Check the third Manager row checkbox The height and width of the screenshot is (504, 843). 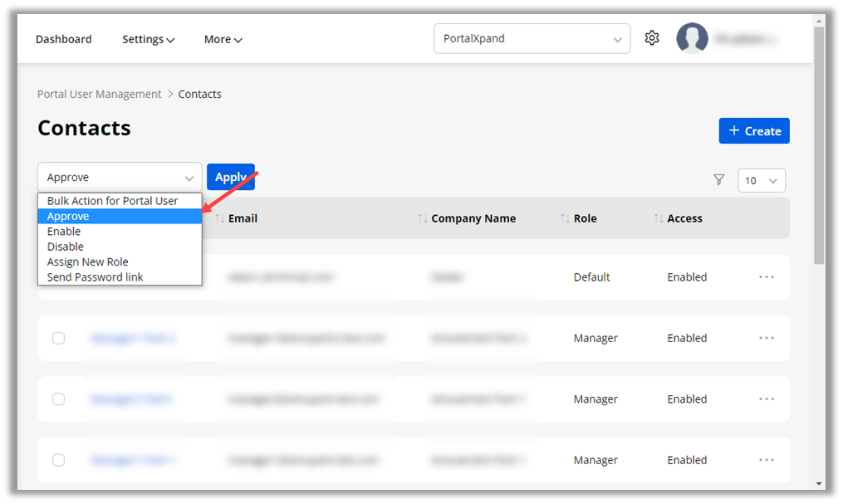(x=58, y=460)
